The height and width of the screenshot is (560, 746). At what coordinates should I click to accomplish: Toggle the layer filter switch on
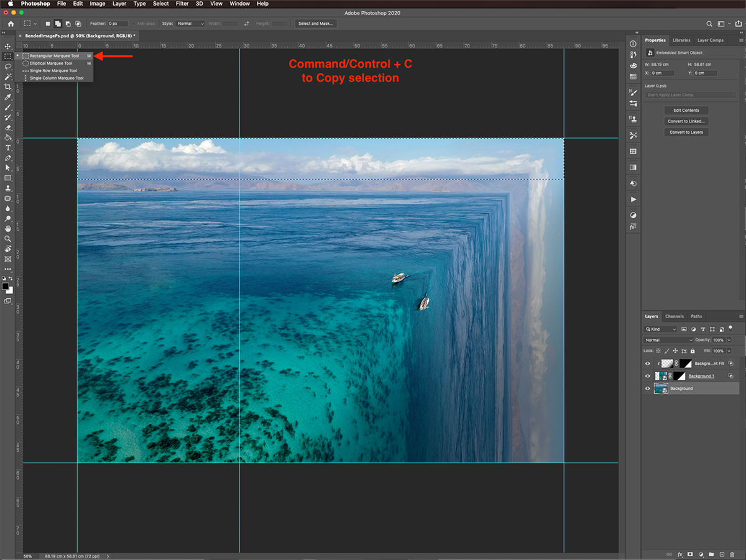click(730, 329)
